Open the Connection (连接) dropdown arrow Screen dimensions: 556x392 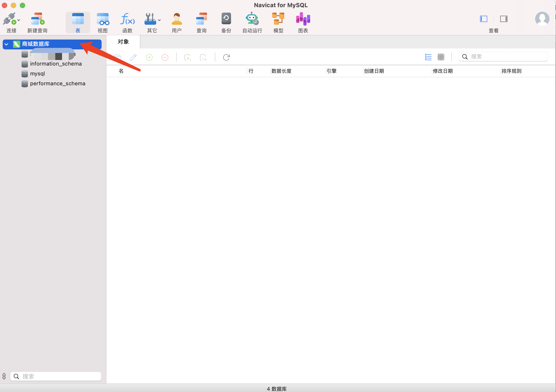click(x=19, y=20)
